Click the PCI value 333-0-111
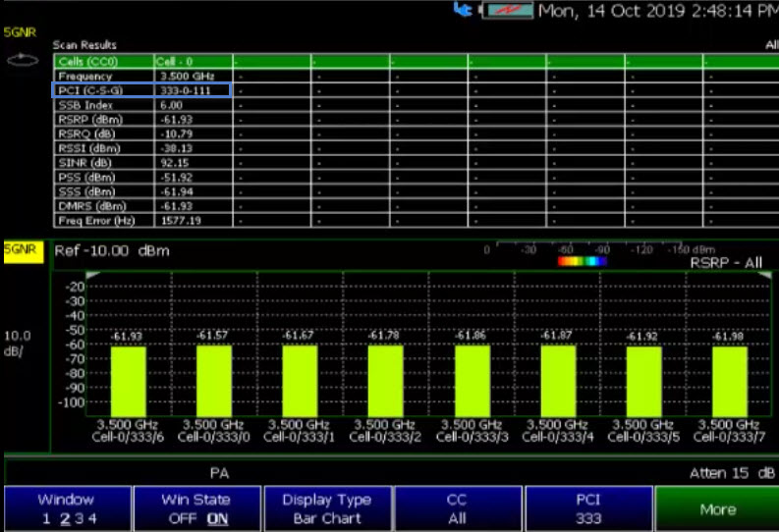Image resolution: width=779 pixels, height=532 pixels. click(x=186, y=91)
